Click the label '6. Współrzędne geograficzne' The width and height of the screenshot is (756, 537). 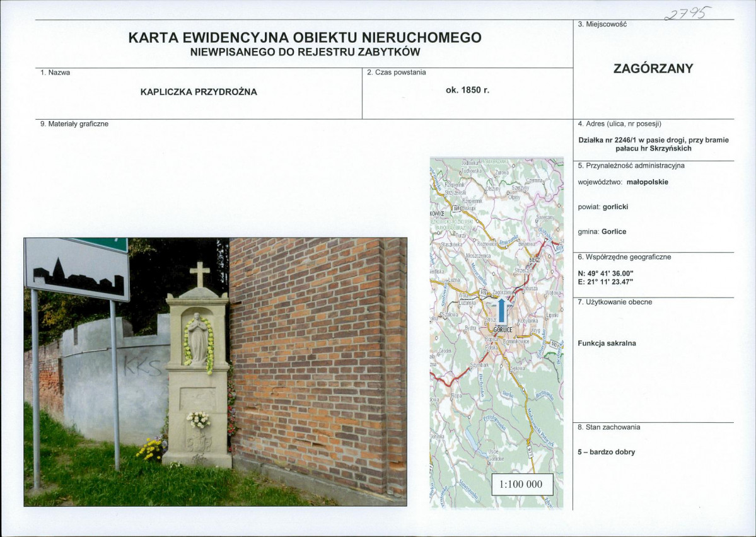(624, 257)
